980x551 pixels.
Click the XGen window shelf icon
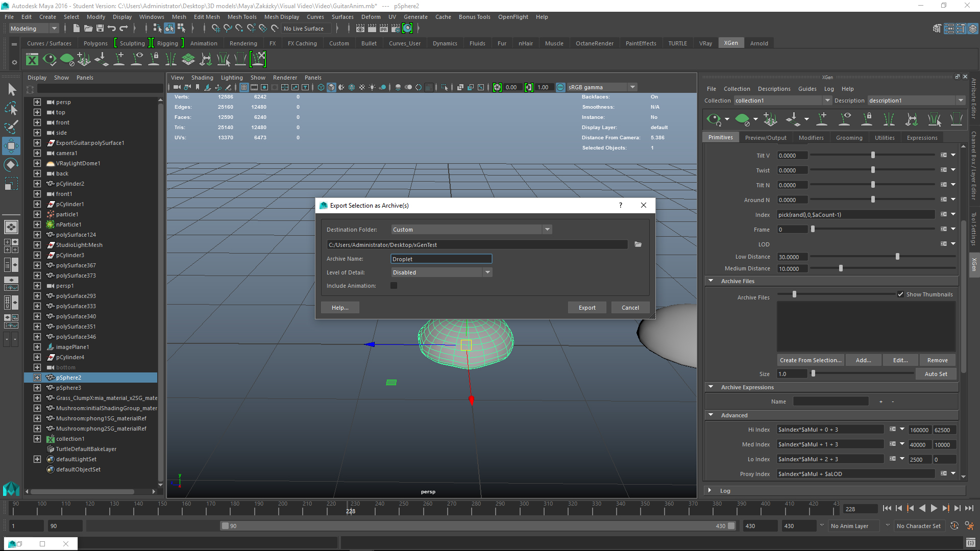point(32,60)
